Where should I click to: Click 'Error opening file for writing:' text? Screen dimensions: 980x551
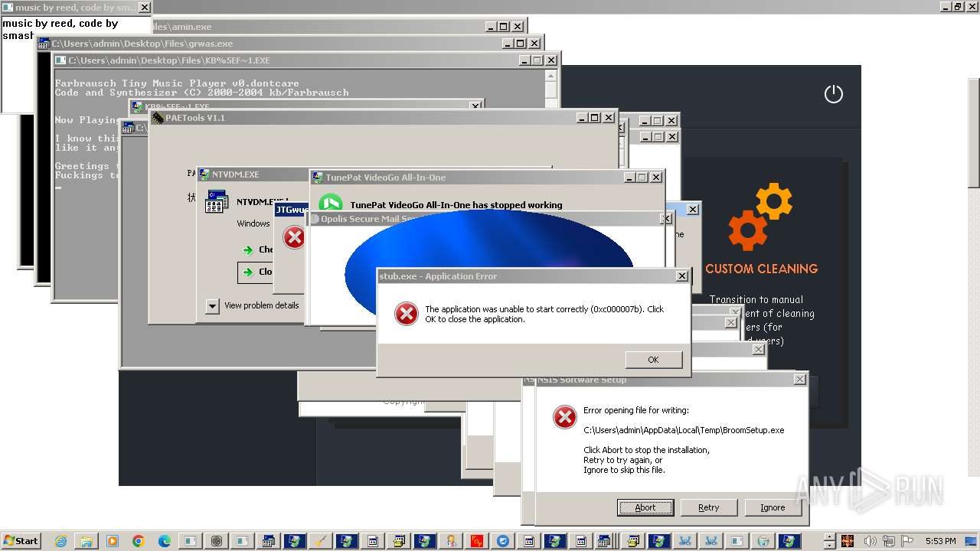pos(636,410)
